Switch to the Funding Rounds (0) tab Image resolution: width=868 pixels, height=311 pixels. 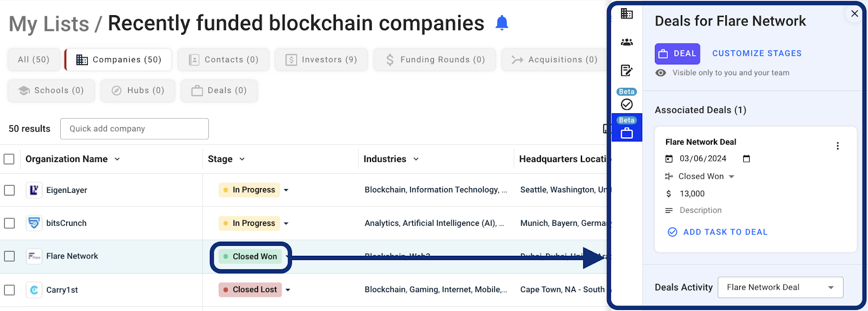point(435,60)
